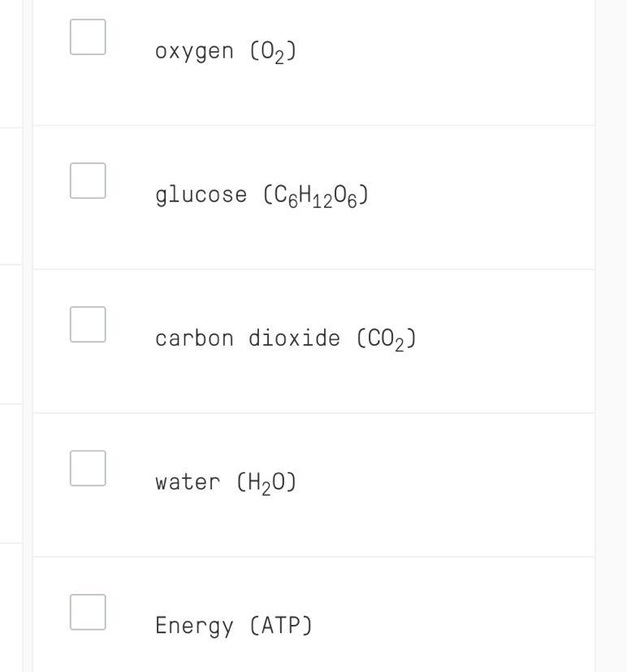Select the water (H2O) checkbox
This screenshot has width=627, height=672.
click(88, 468)
